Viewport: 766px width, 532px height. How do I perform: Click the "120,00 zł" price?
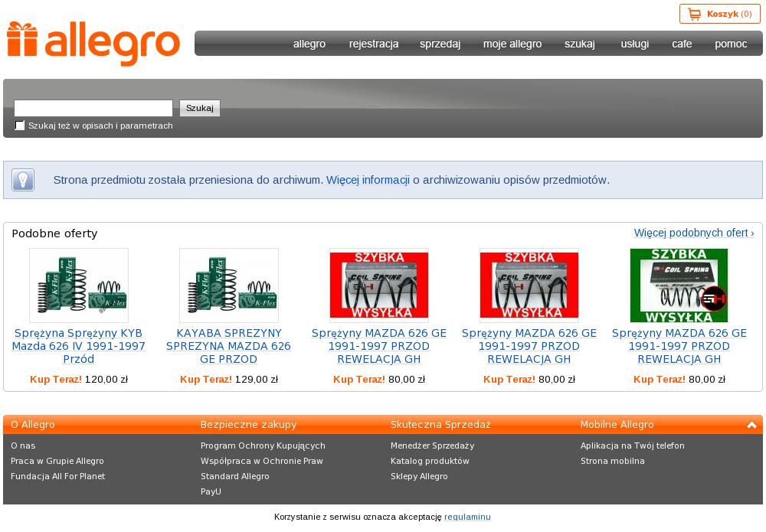point(106,379)
